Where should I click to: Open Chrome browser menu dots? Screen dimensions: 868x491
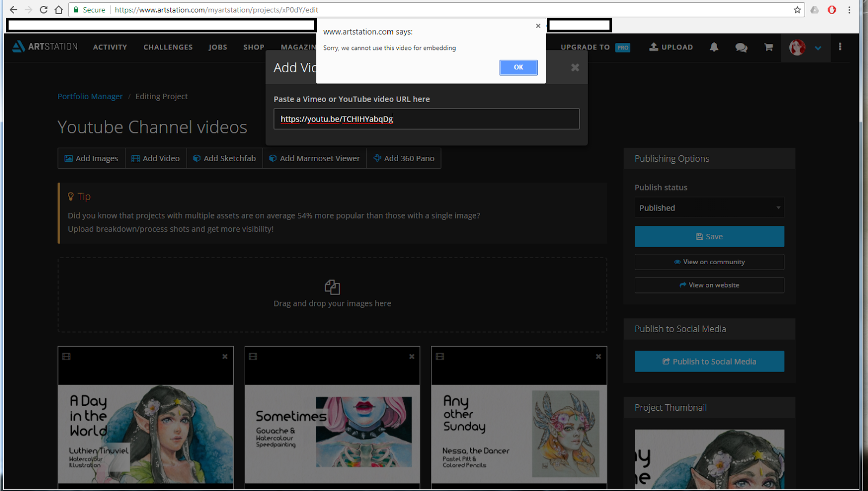click(850, 10)
